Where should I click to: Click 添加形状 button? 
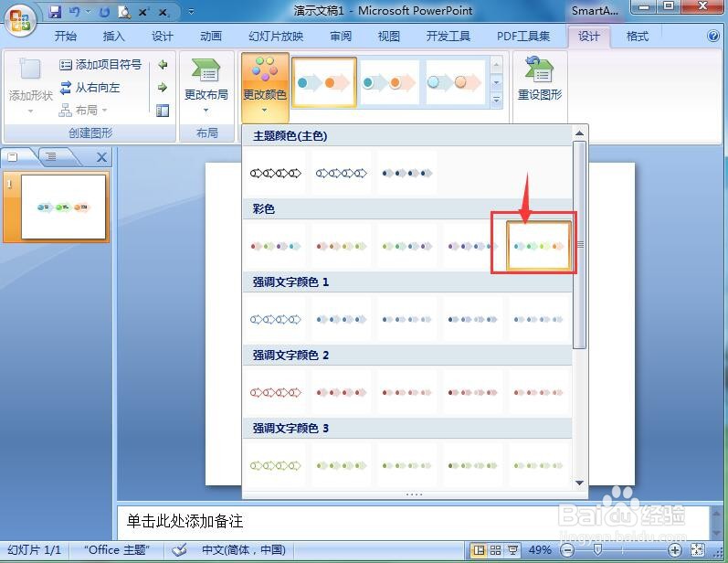[x=31, y=85]
